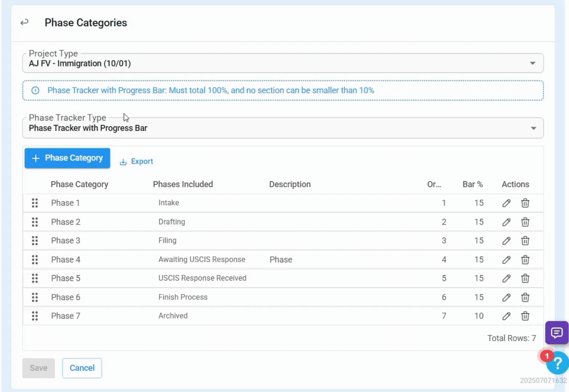The width and height of the screenshot is (569, 392).
Task: Click the drag handle for Phase 2
Action: [35, 222]
